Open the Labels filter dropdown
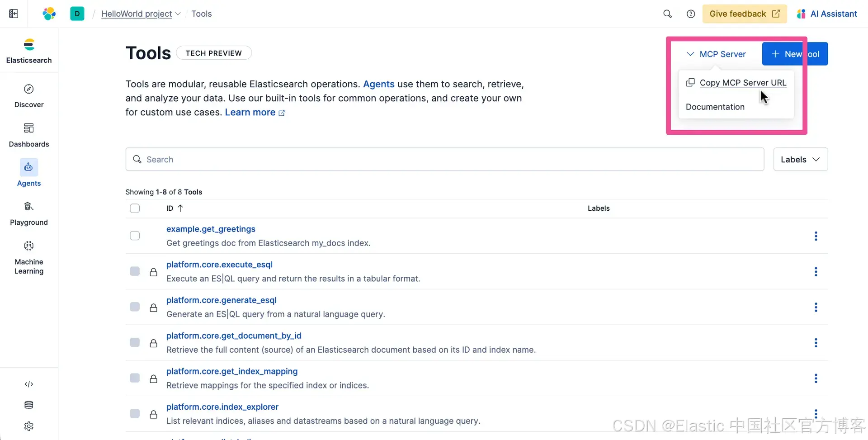 point(800,159)
